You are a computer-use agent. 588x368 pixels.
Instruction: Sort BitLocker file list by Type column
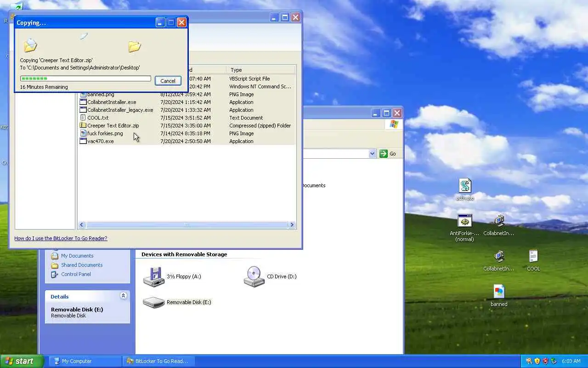pyautogui.click(x=261, y=70)
